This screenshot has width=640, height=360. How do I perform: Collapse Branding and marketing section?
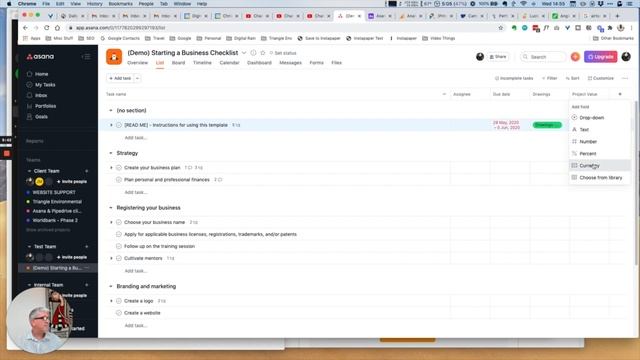point(111,286)
